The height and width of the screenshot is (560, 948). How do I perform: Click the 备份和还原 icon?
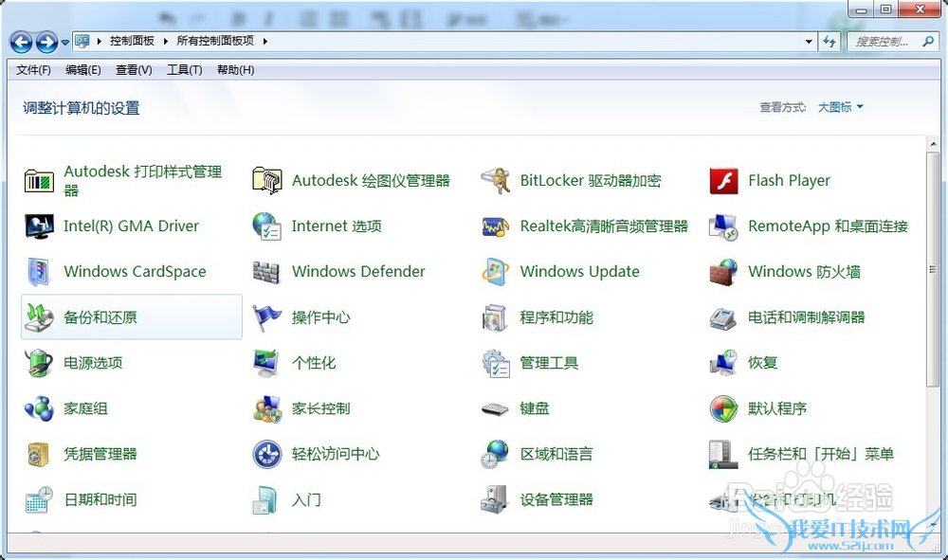39,317
